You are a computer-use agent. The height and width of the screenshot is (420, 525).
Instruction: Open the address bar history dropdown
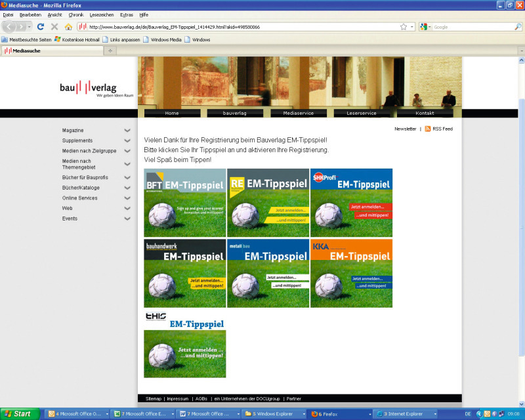tap(412, 27)
